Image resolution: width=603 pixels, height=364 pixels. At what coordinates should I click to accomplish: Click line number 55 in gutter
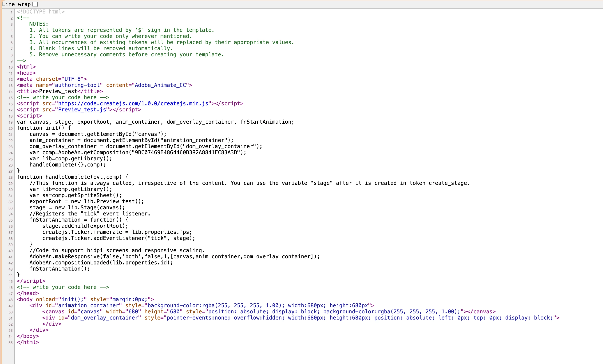[x=11, y=342]
